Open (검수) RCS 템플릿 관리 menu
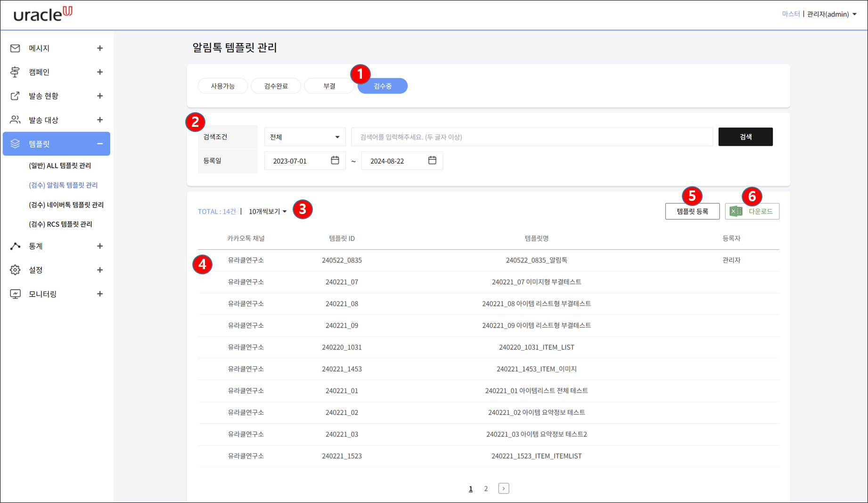The image size is (868, 503). point(60,224)
